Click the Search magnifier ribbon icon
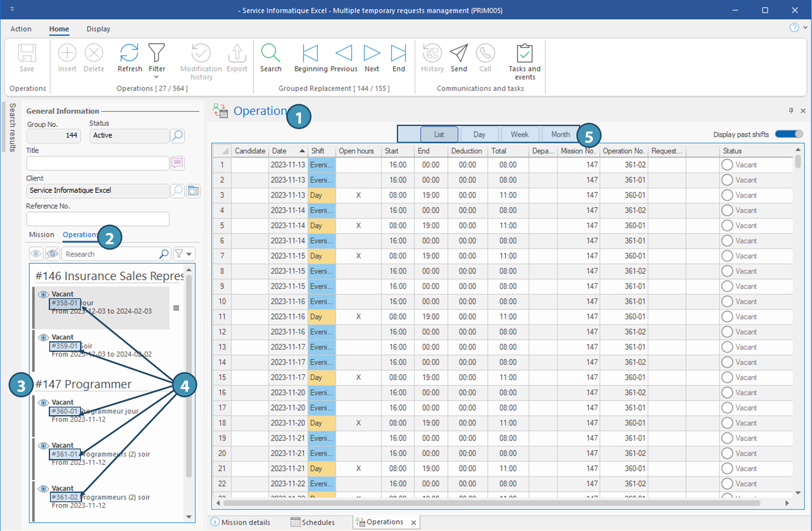This screenshot has width=812, height=531. (x=270, y=53)
